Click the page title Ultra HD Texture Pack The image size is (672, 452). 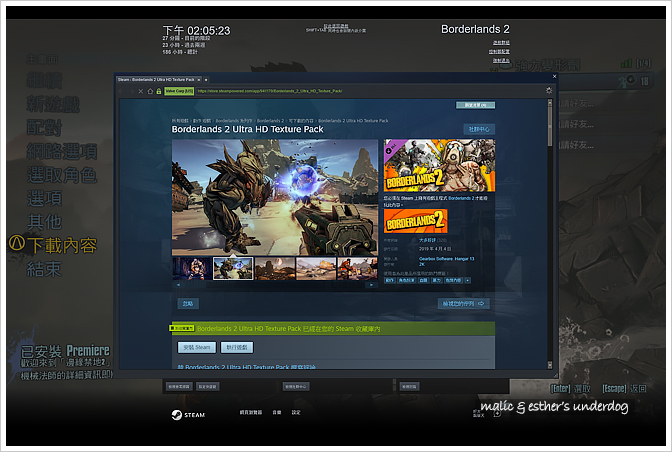(x=247, y=129)
